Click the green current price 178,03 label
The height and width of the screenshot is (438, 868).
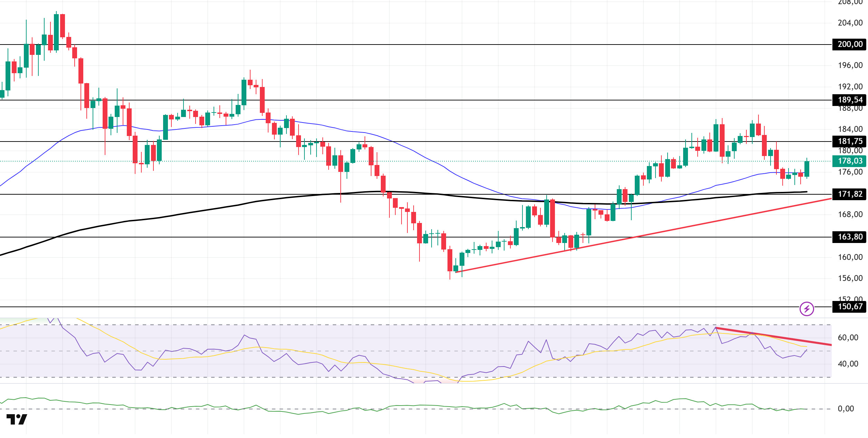pos(850,161)
